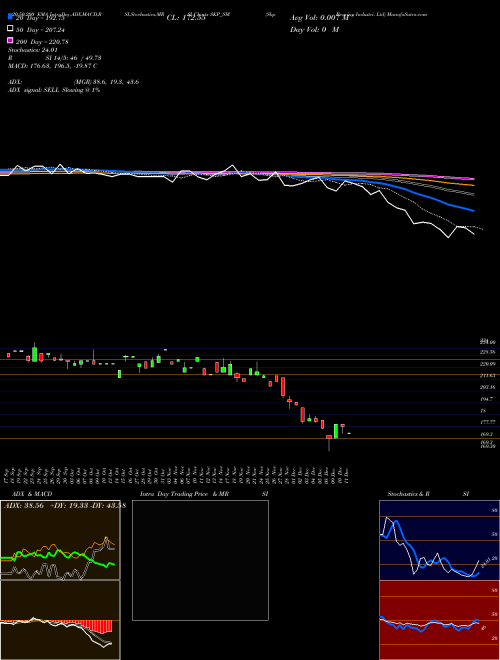The width and height of the screenshot is (500, 660).
Task: Click the 'Intra Day Trading Price & MRSI' title
Action: click(x=204, y=494)
